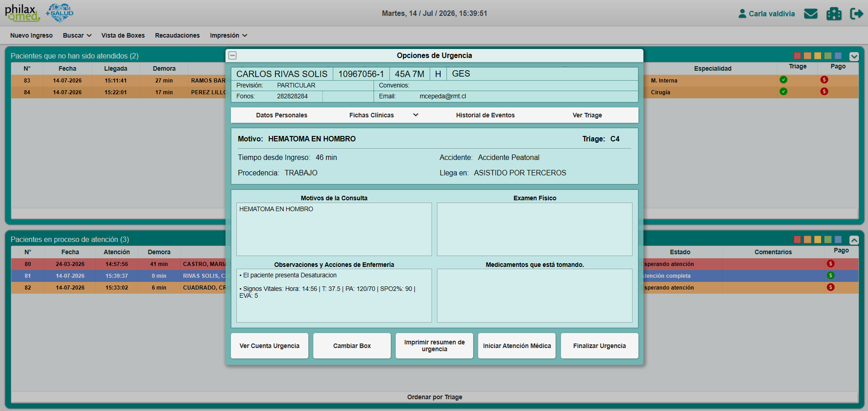This screenshot has height=411, width=868.
Task: Click red payment icon for patient 83
Action: point(824,80)
